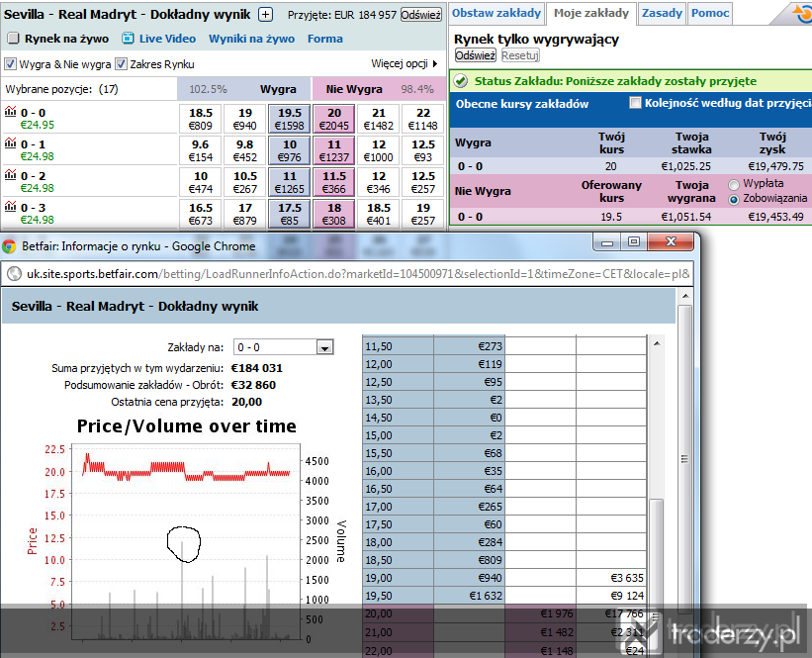Click back price 10 for 0 - 1
This screenshot has width=812, height=658.
coord(290,150)
